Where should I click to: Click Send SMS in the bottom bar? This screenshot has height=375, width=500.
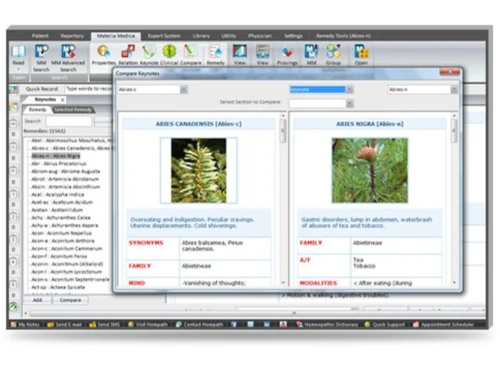(x=105, y=324)
